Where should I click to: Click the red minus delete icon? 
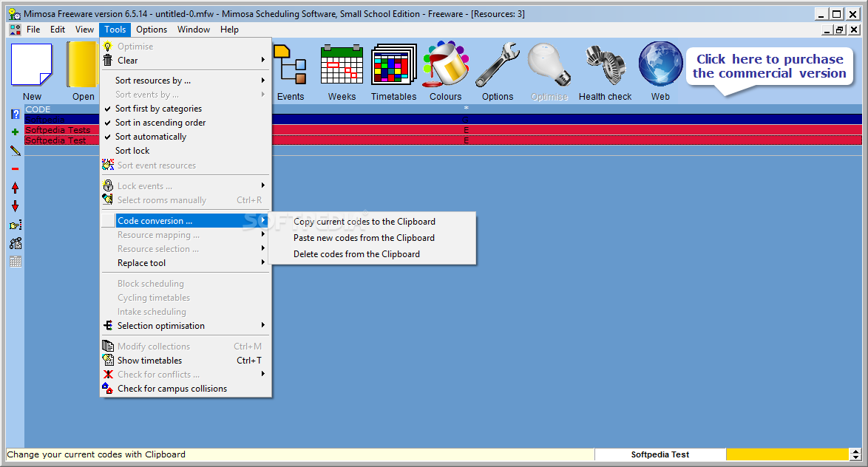point(15,168)
